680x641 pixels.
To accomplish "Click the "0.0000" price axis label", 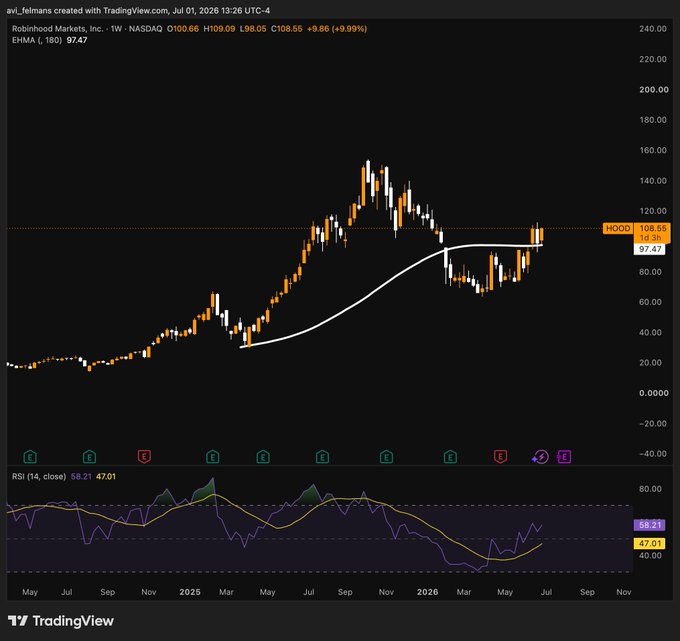I will click(x=654, y=393).
